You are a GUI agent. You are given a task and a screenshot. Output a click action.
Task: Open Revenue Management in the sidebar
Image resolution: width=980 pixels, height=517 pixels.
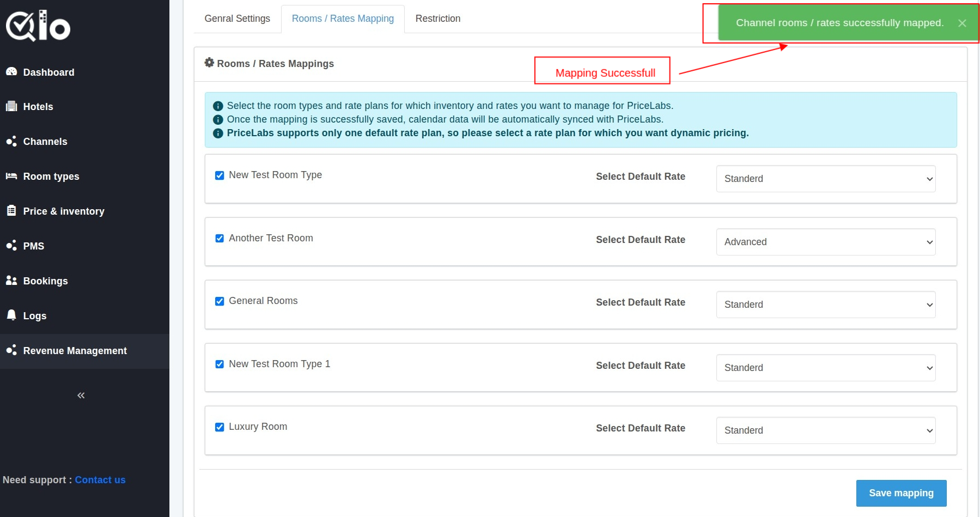75,351
